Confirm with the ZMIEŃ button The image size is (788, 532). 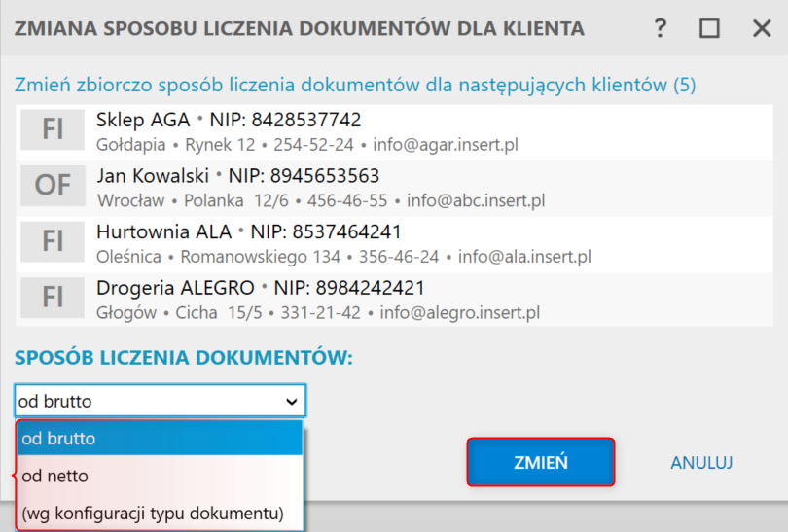(x=541, y=462)
